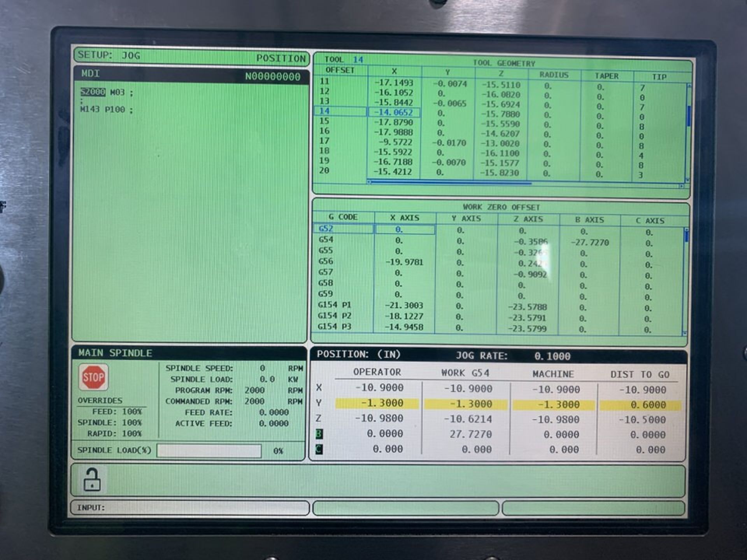Image resolution: width=747 pixels, height=560 pixels.
Task: Click Y geometry value -0.0170
Action: (x=449, y=143)
